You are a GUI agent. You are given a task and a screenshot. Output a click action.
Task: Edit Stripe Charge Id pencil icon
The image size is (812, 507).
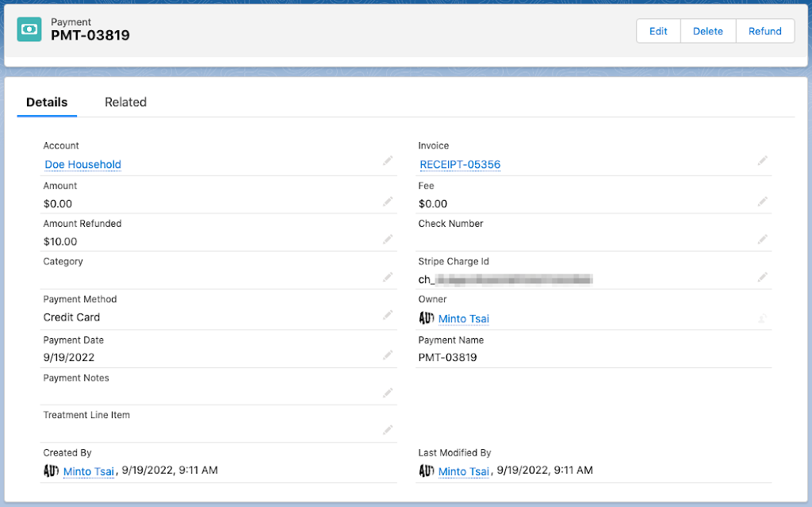[x=762, y=277]
